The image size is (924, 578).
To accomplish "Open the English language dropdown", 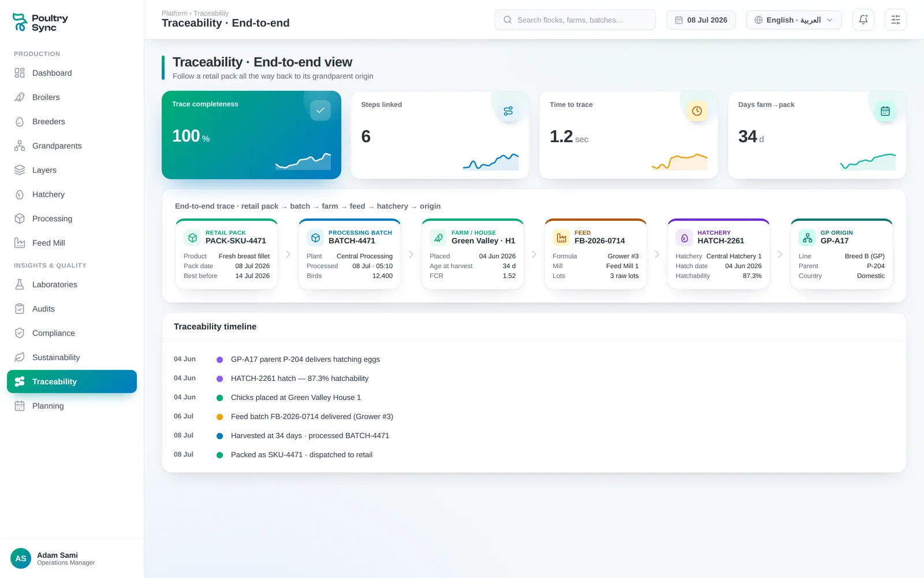I will coord(794,20).
